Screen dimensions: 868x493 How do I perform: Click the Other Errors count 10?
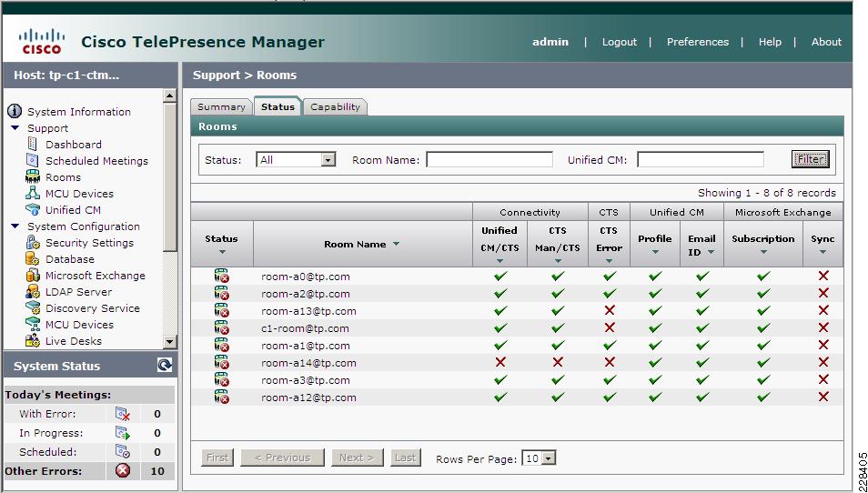[x=157, y=471]
